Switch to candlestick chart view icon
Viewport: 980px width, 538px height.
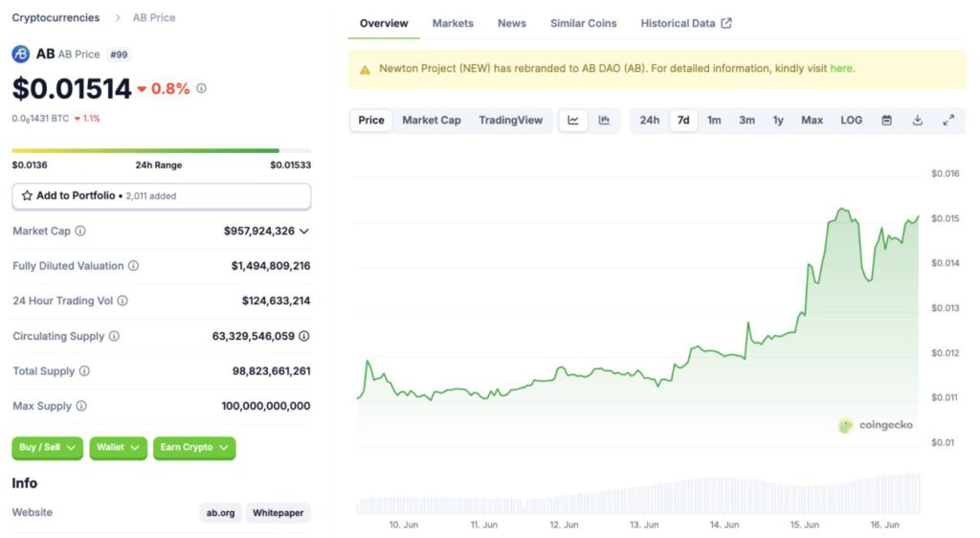click(604, 120)
